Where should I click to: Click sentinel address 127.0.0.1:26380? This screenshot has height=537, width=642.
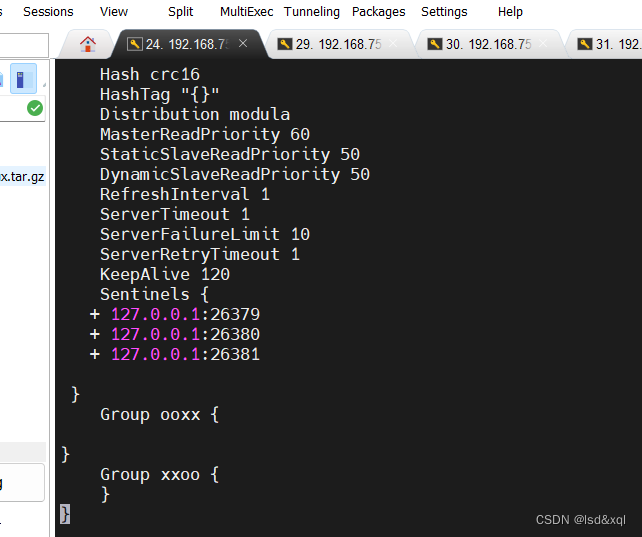pos(185,334)
